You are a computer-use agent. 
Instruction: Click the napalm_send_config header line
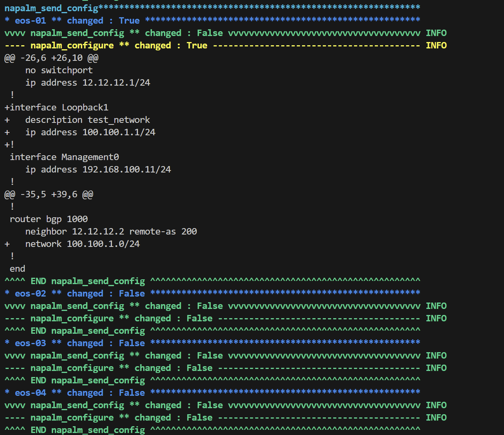212,8
